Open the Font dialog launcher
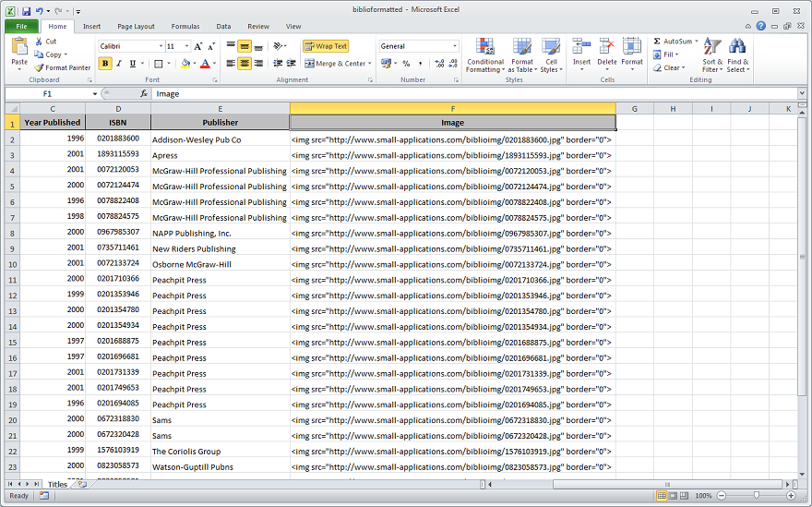Image resolution: width=812 pixels, height=507 pixels. tap(215, 80)
